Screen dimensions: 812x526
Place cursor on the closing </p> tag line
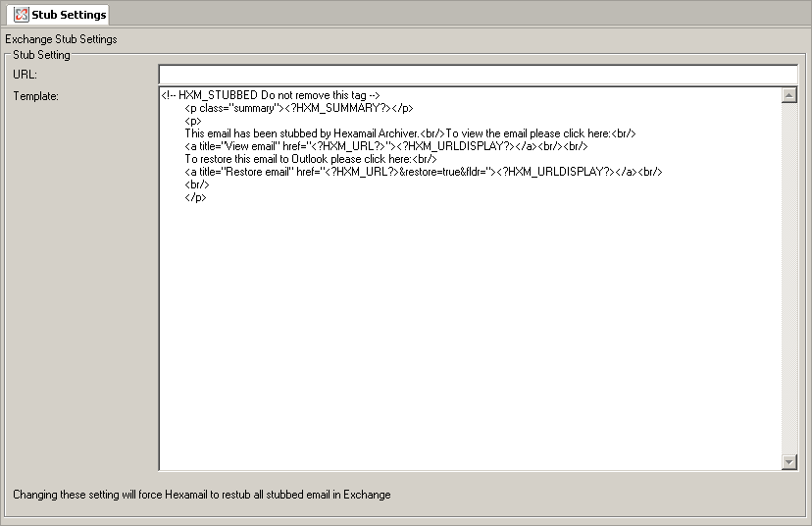[x=195, y=197]
